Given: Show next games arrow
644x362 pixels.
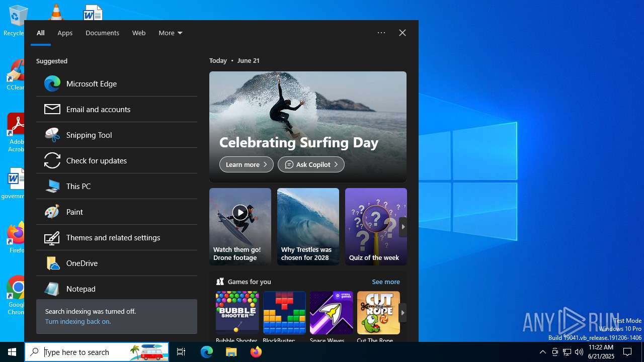Looking at the screenshot, I should click(x=403, y=313).
